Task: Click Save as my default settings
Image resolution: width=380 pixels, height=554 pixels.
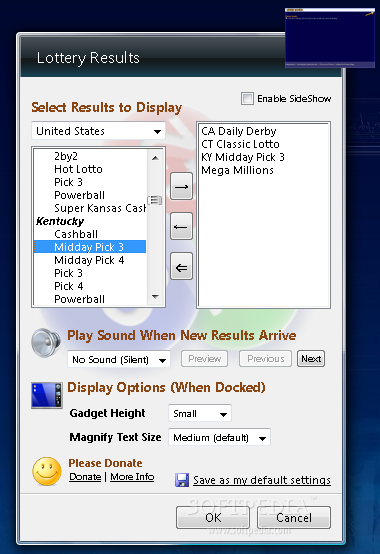Action: (x=262, y=480)
